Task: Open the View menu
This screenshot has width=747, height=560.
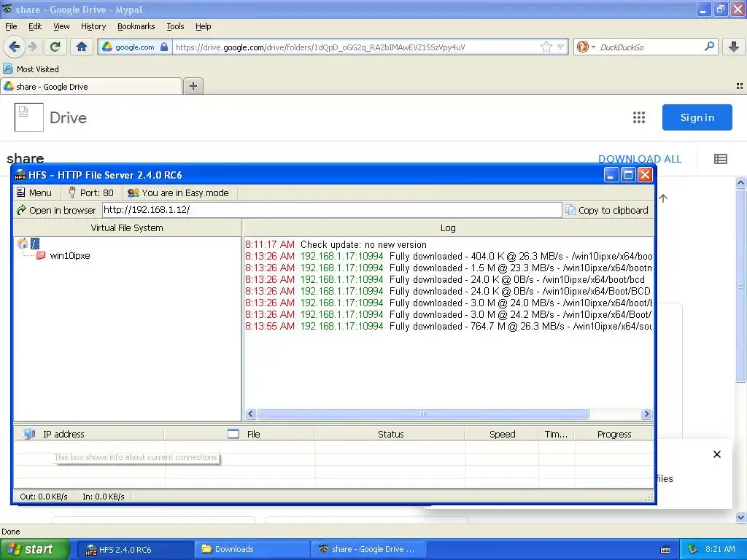Action: click(61, 26)
